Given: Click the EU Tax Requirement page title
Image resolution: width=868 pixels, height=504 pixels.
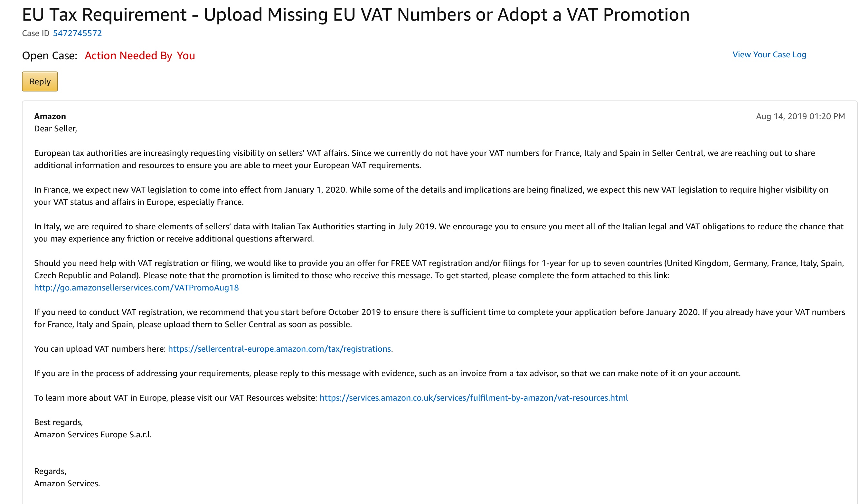Looking at the screenshot, I should click(x=355, y=15).
